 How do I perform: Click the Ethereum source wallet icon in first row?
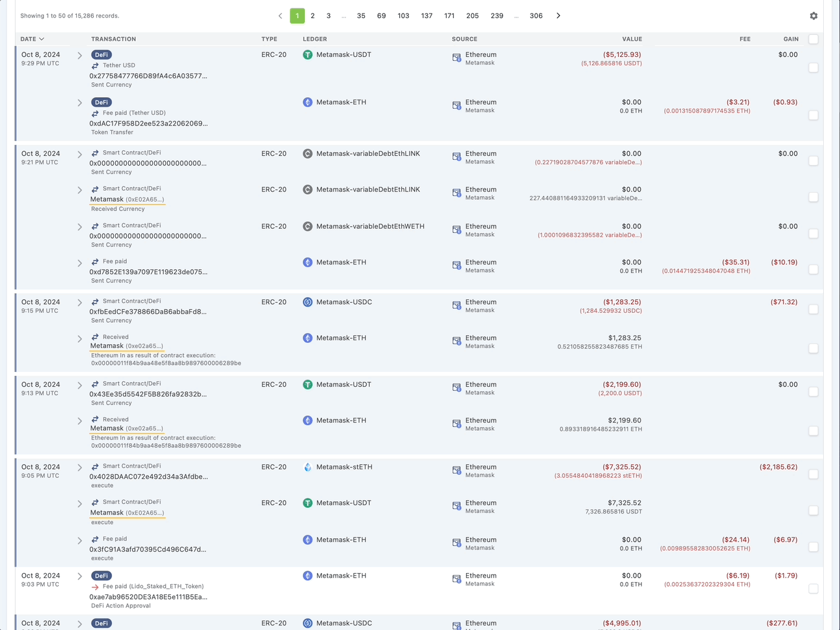[x=456, y=58]
